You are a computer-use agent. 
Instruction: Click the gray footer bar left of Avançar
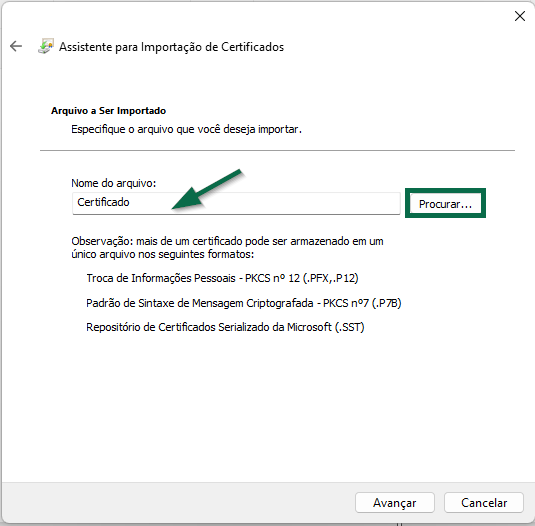177,502
